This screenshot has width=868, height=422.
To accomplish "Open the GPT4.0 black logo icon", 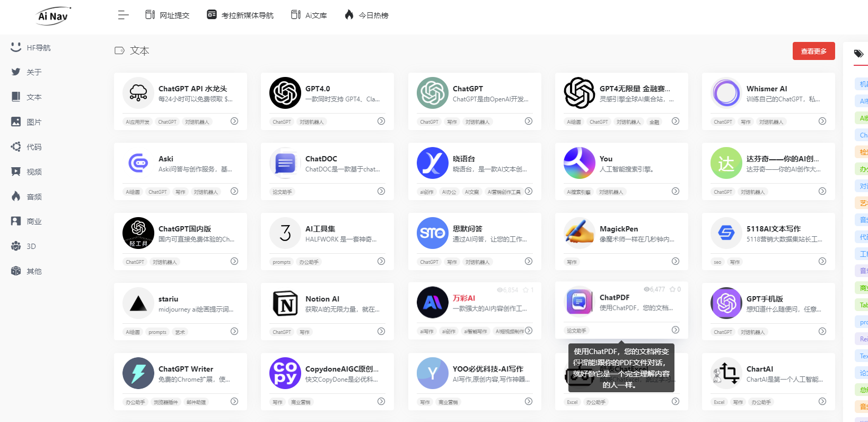I will 285,93.
